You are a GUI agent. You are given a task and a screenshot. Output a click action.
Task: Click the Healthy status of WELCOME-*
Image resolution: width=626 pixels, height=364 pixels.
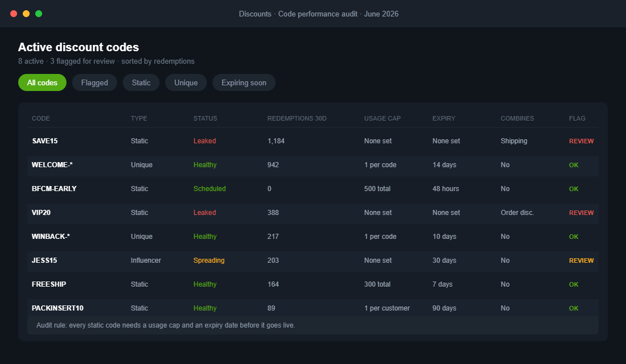[x=205, y=165]
